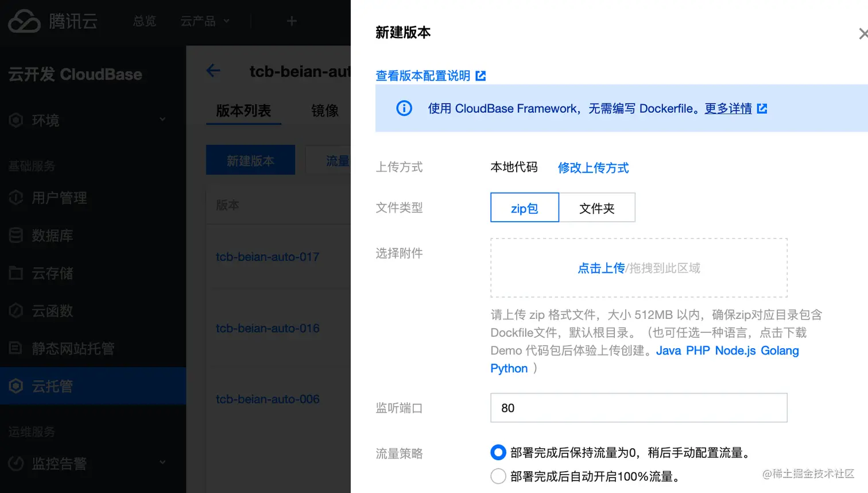Viewport: 868px width, 493px height.
Task: Download the PHP demo package
Action: point(697,351)
